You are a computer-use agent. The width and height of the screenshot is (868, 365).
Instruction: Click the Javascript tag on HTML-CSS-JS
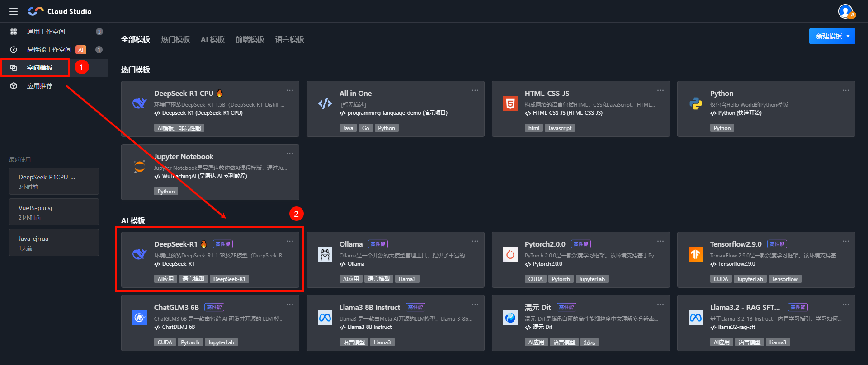(560, 128)
